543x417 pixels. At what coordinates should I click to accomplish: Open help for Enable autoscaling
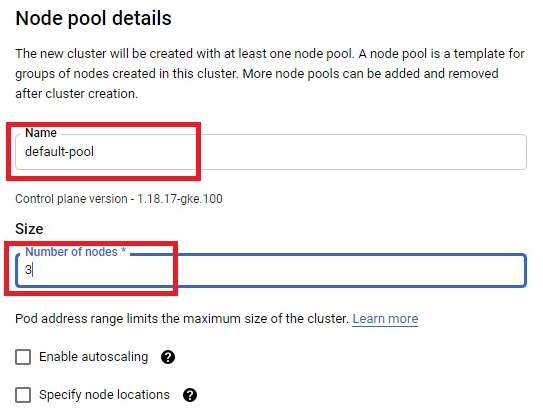168,357
